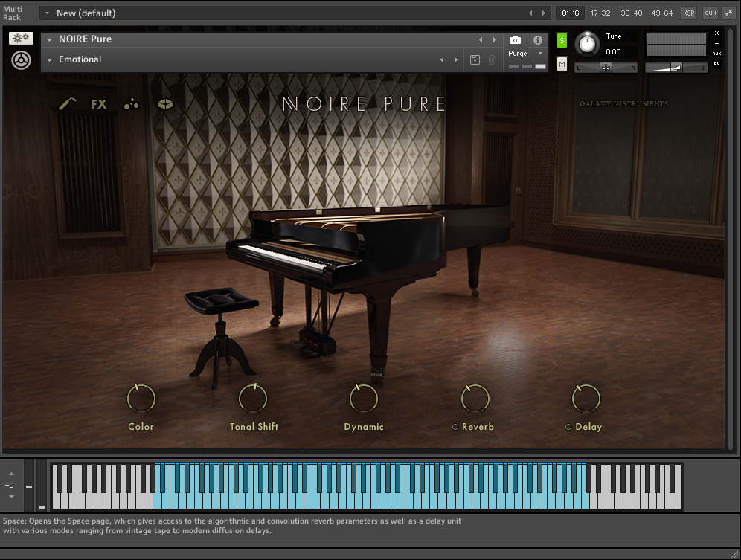
Task: Click the instrument volume slider
Action: pos(676,68)
